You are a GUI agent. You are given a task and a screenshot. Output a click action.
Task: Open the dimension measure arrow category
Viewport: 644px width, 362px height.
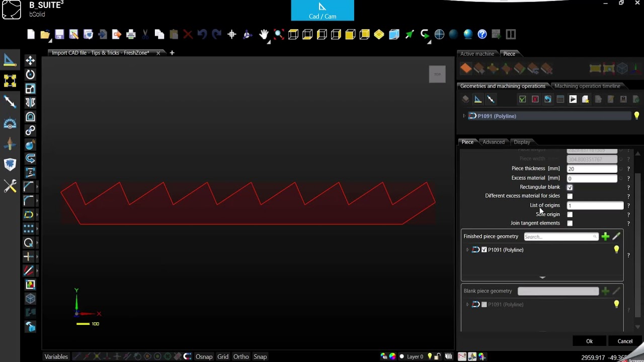pos(10,102)
